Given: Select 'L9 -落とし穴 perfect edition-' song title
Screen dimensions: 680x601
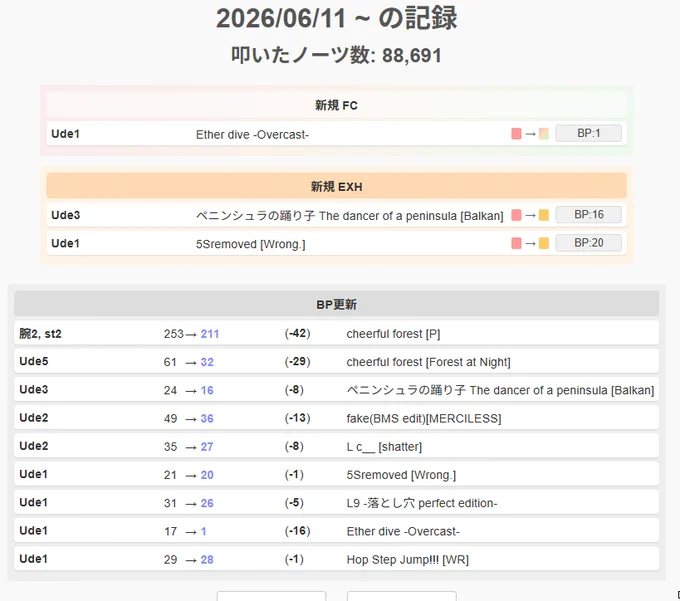Looking at the screenshot, I should click(422, 503).
